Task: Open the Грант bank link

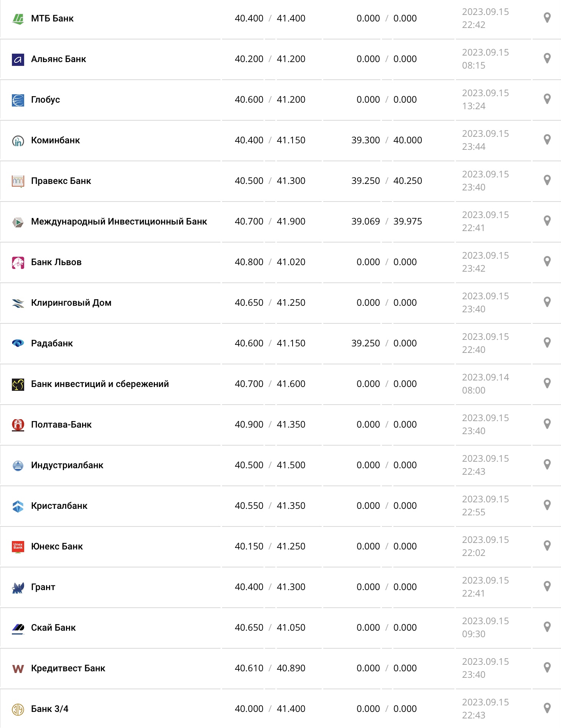Action: (x=43, y=587)
